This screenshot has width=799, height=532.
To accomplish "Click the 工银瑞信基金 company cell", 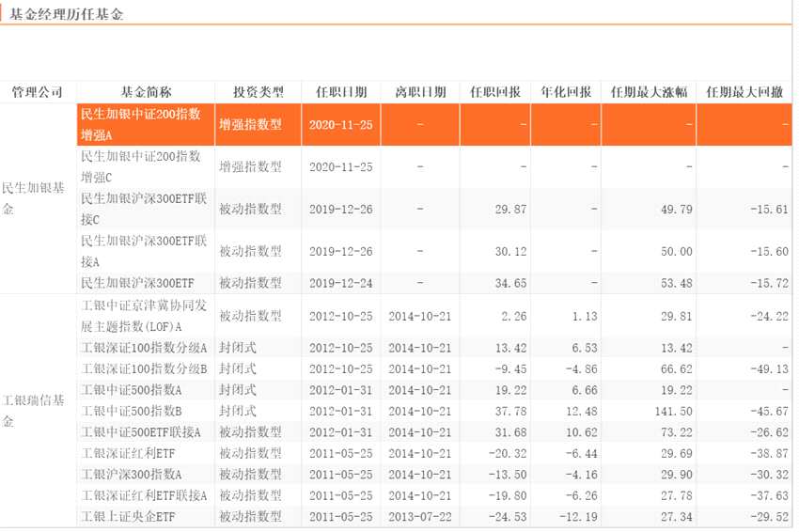I will pyautogui.click(x=33, y=412).
